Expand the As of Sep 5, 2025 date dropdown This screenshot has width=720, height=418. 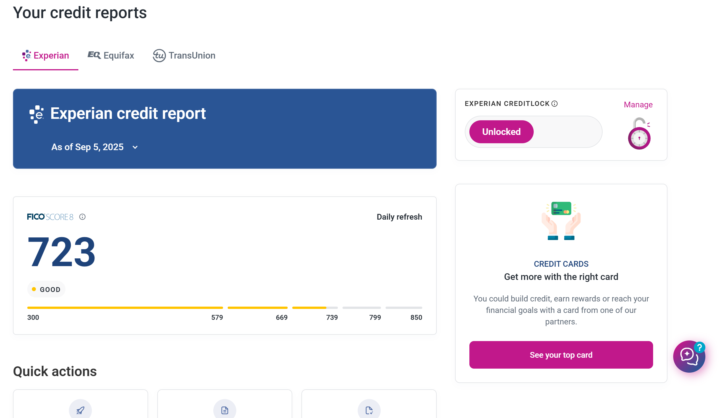[x=95, y=147]
